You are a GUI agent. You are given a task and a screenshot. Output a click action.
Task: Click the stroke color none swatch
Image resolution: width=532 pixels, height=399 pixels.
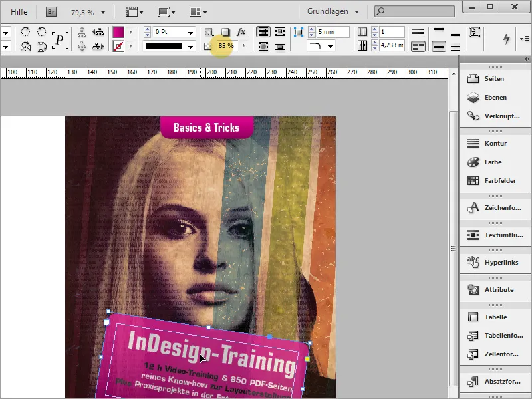coord(118,46)
